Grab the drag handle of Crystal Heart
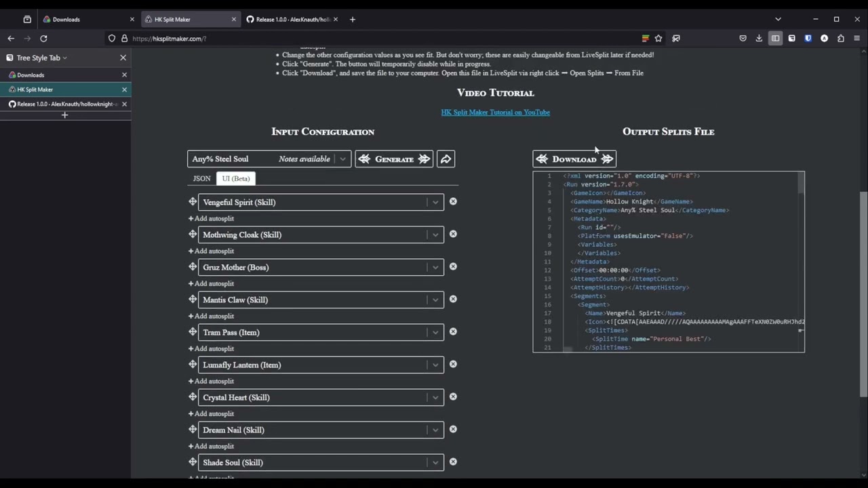The height and width of the screenshot is (488, 868). click(x=193, y=396)
